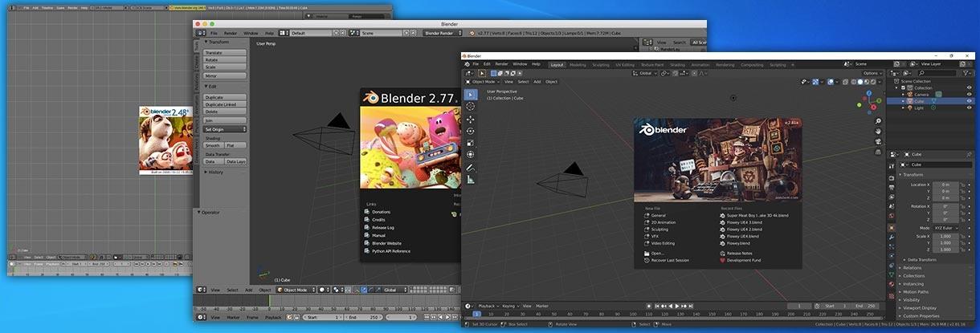The height and width of the screenshot is (333, 980).
Task: Pick the Rotate tool in the viewport toolbar
Action: [x=471, y=131]
